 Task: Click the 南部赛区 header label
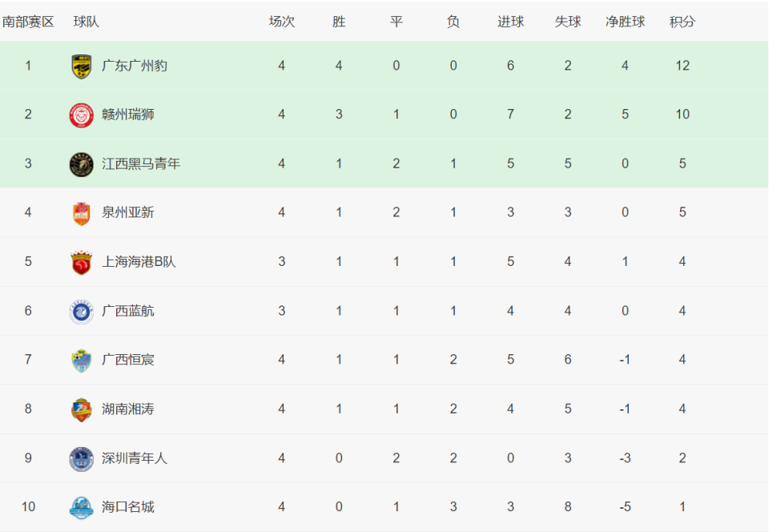tap(28, 22)
